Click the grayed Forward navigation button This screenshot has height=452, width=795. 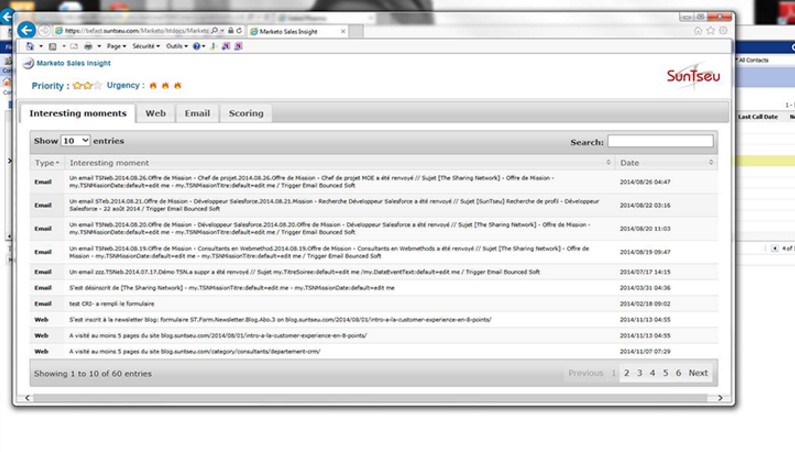coord(45,30)
